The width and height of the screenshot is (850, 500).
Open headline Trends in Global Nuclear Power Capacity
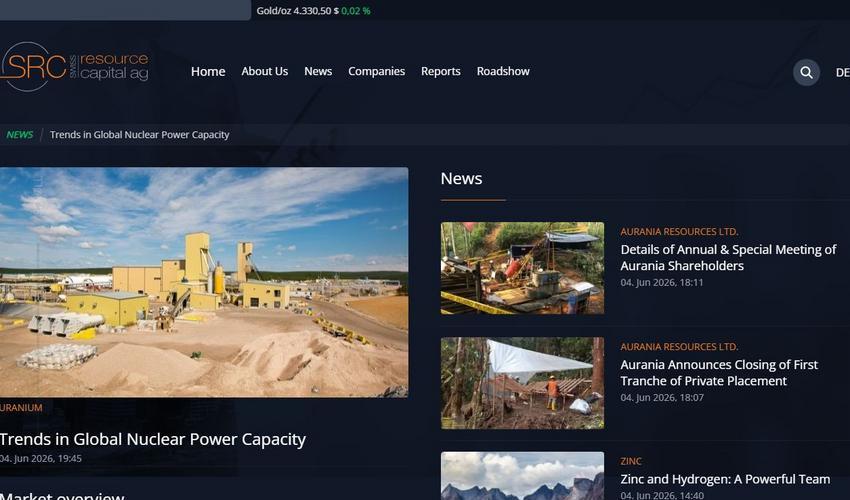[153, 439]
